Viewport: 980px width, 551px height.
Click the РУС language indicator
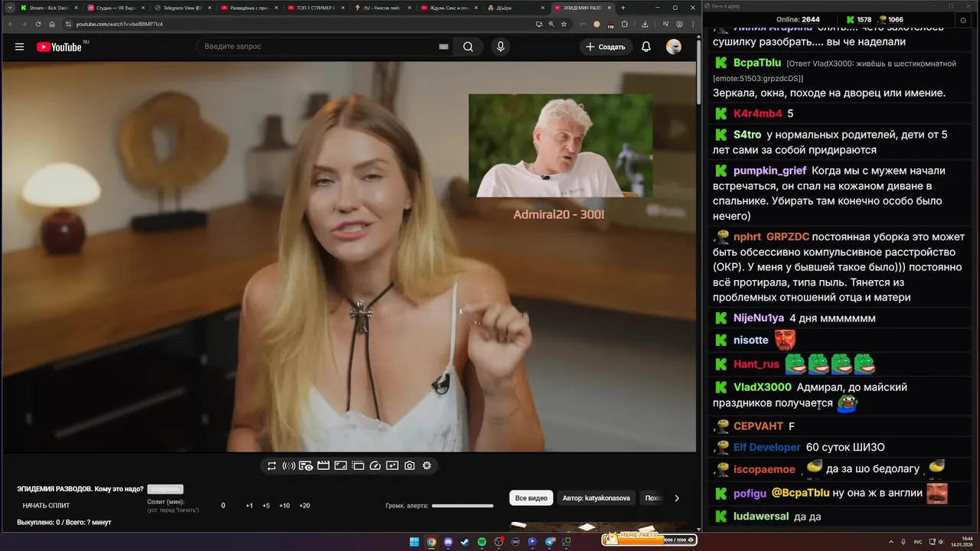[x=918, y=542]
